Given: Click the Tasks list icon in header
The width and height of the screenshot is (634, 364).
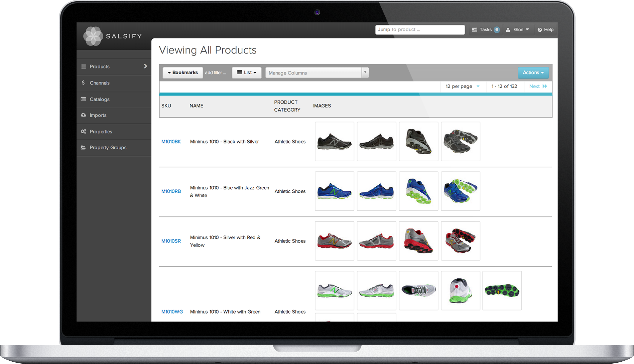Looking at the screenshot, I should (x=475, y=30).
